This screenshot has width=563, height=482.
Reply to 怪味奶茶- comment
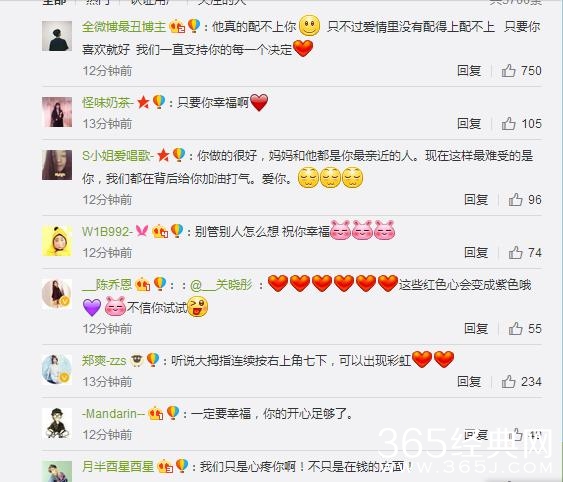469,124
